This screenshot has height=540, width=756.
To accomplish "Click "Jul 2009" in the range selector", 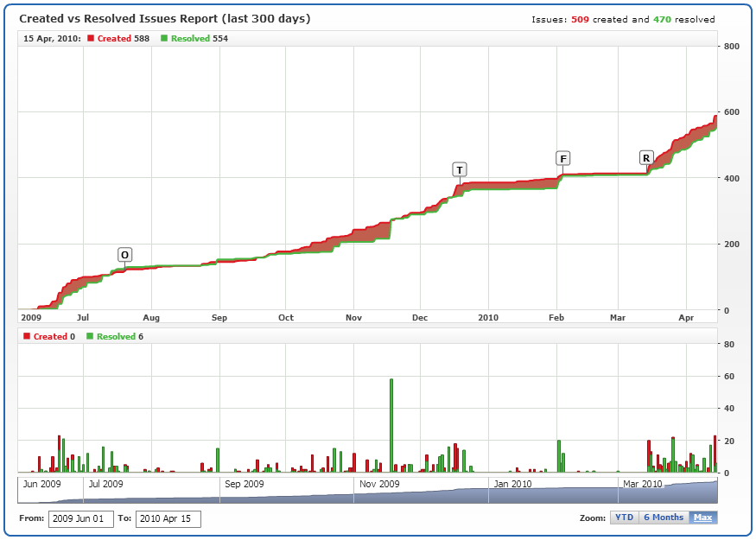I will 106,484.
